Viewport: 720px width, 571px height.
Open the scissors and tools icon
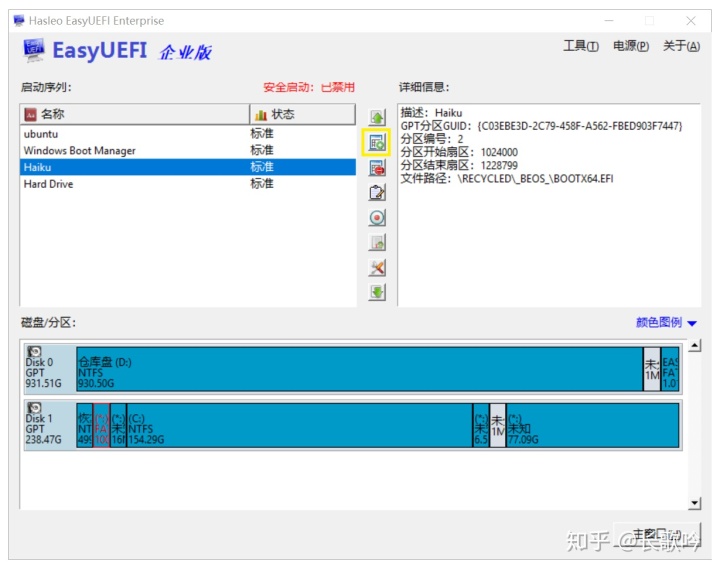point(377,267)
